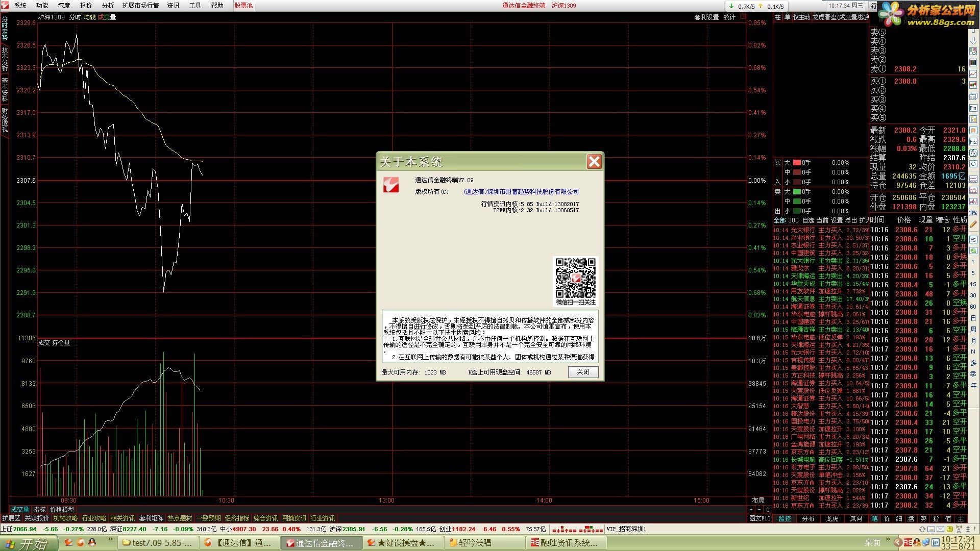Click the 布局 layout button
Screen dimensions: 980x551
coord(758,500)
